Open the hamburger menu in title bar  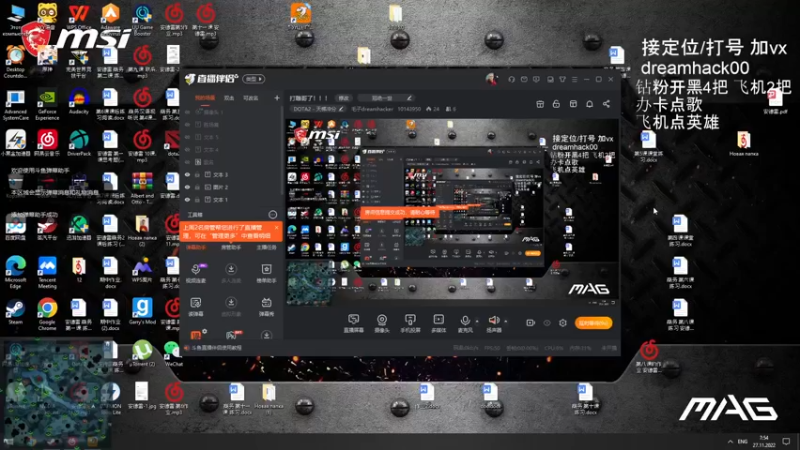[x=574, y=79]
